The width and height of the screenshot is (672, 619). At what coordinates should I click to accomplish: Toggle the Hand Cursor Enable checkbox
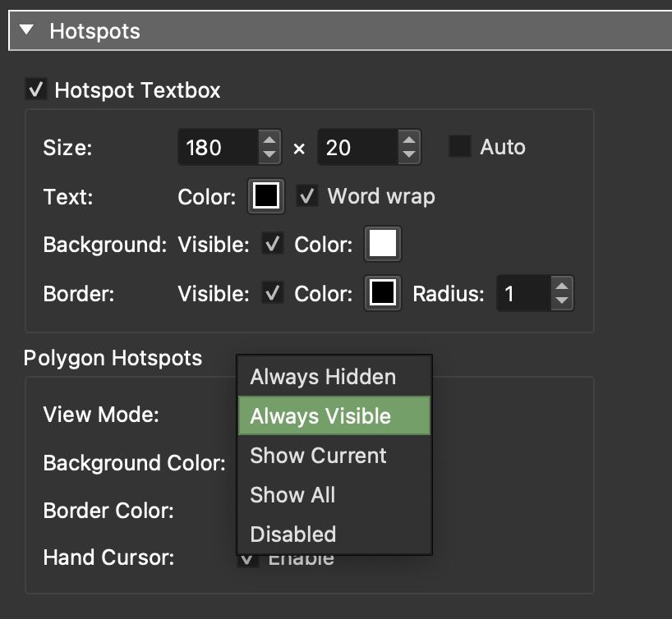coord(247,557)
